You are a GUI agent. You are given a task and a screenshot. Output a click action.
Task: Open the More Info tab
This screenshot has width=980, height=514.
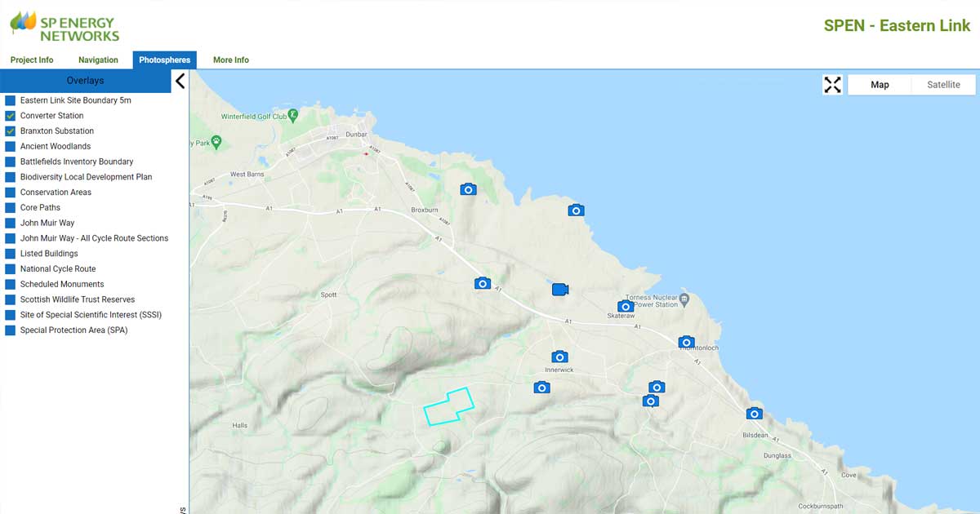[230, 60]
